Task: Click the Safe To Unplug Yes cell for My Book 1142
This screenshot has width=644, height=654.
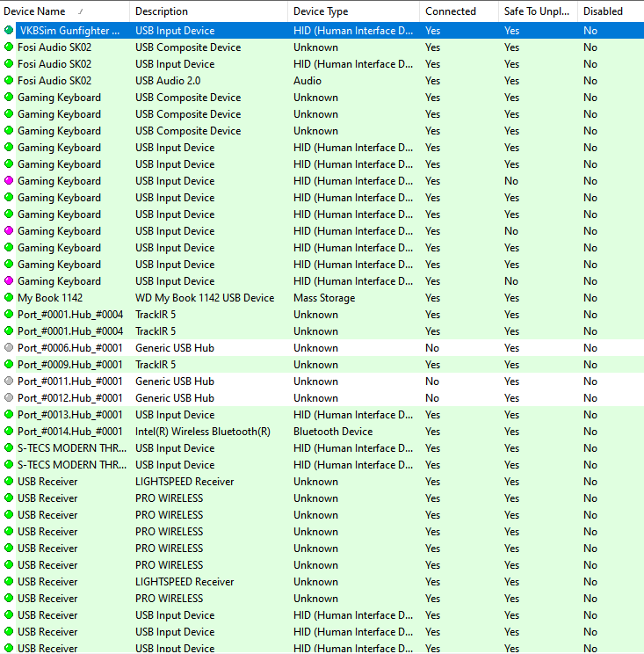Action: pos(511,298)
